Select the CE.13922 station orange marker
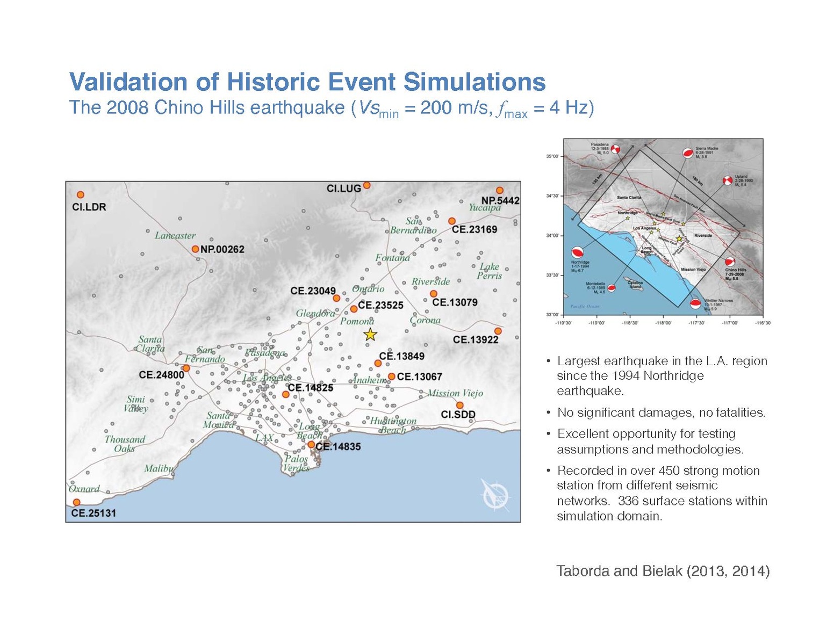 498,331
